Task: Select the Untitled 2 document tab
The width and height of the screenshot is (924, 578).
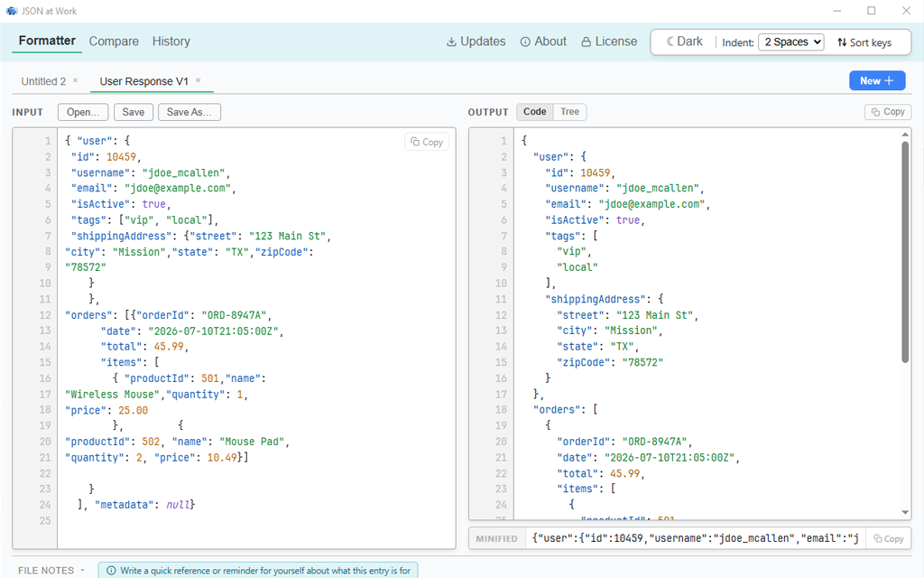Action: click(43, 81)
